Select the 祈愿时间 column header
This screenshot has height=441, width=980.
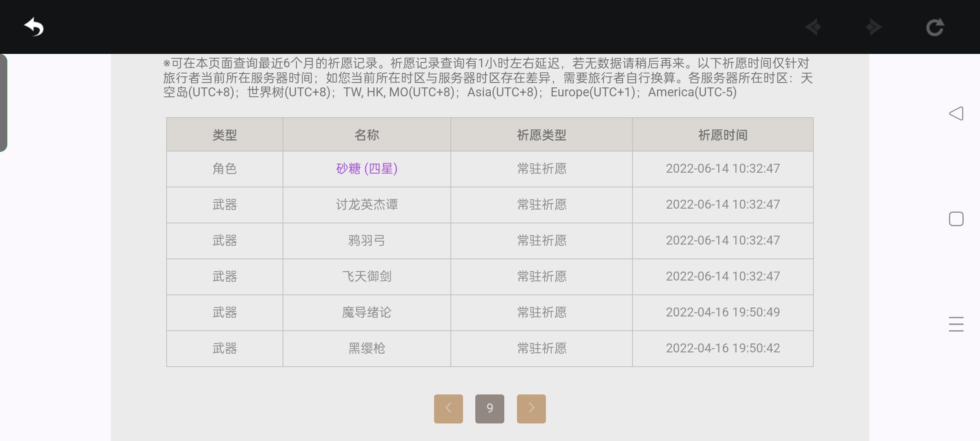pyautogui.click(x=723, y=135)
